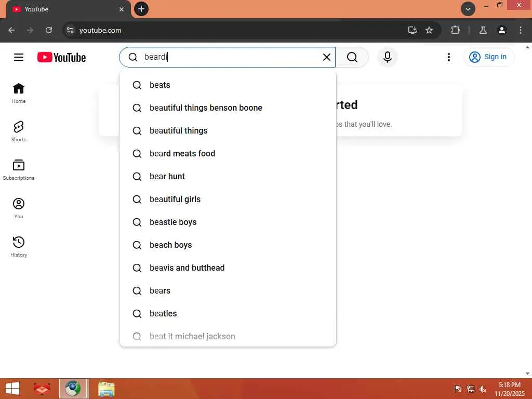The height and width of the screenshot is (399, 532).
Task: Pick the 'beautiful things' suggestion
Action: click(228, 130)
